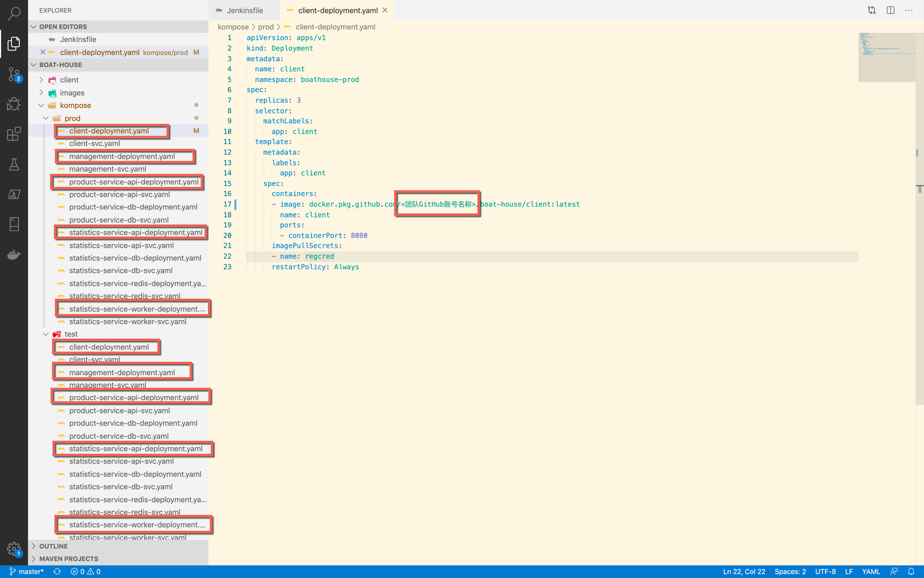Image resolution: width=924 pixels, height=578 pixels.
Task: Collapse the BOAT-HOUSE section
Action: click(118, 65)
